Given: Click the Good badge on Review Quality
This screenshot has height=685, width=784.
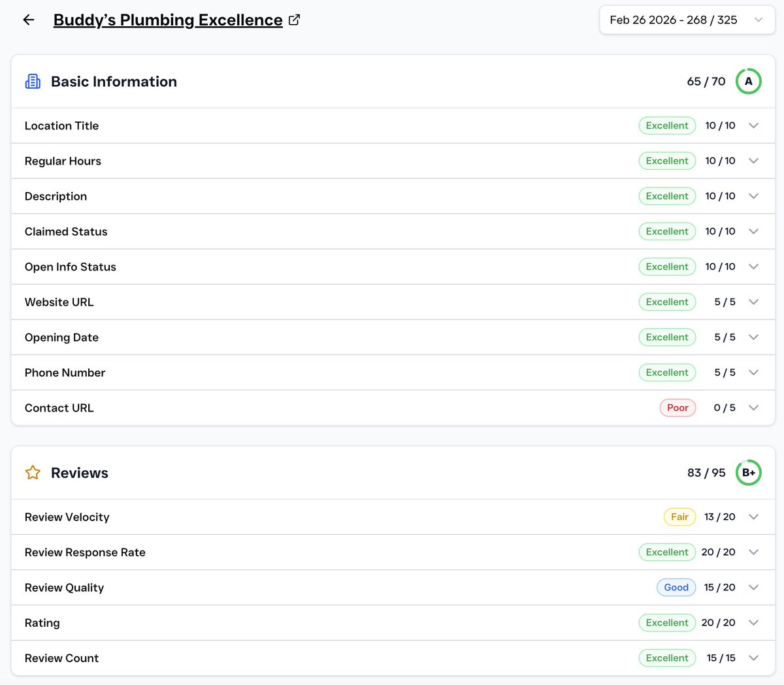Looking at the screenshot, I should coord(676,587).
